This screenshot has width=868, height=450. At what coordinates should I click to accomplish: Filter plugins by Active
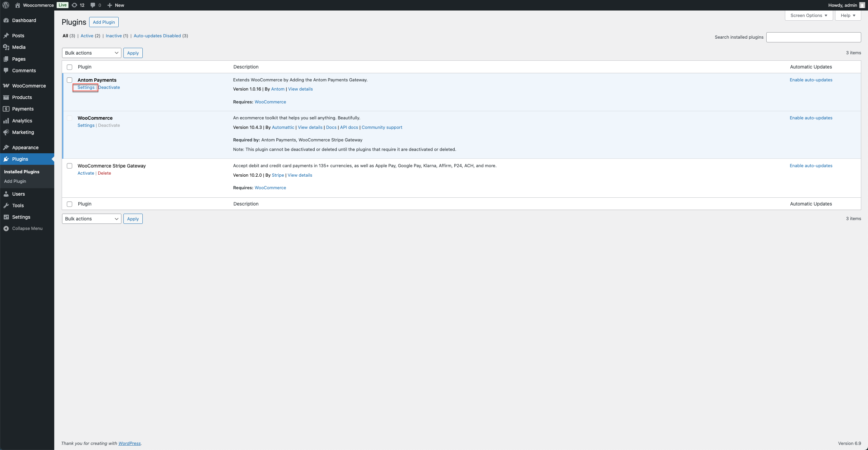tap(87, 36)
